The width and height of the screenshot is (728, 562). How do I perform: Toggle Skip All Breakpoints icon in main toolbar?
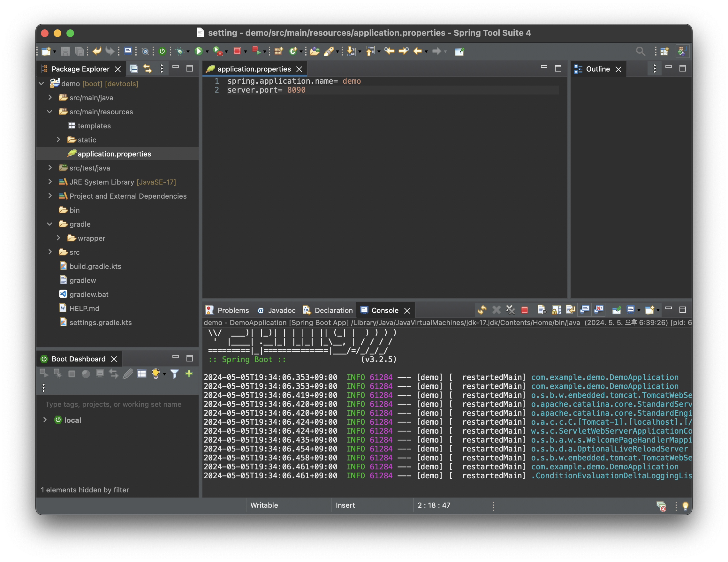[145, 51]
